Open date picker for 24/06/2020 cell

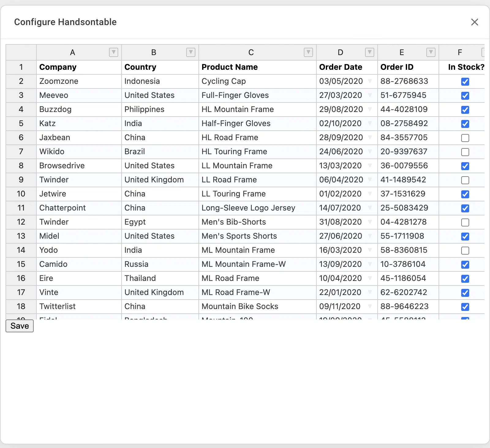[370, 151]
